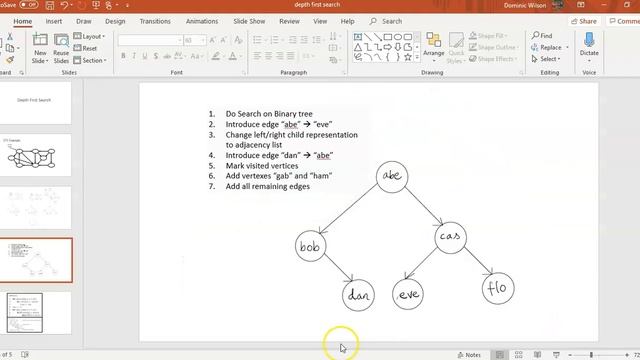640x360 pixels.
Task: Switch to the Draw tab
Action: tap(84, 21)
